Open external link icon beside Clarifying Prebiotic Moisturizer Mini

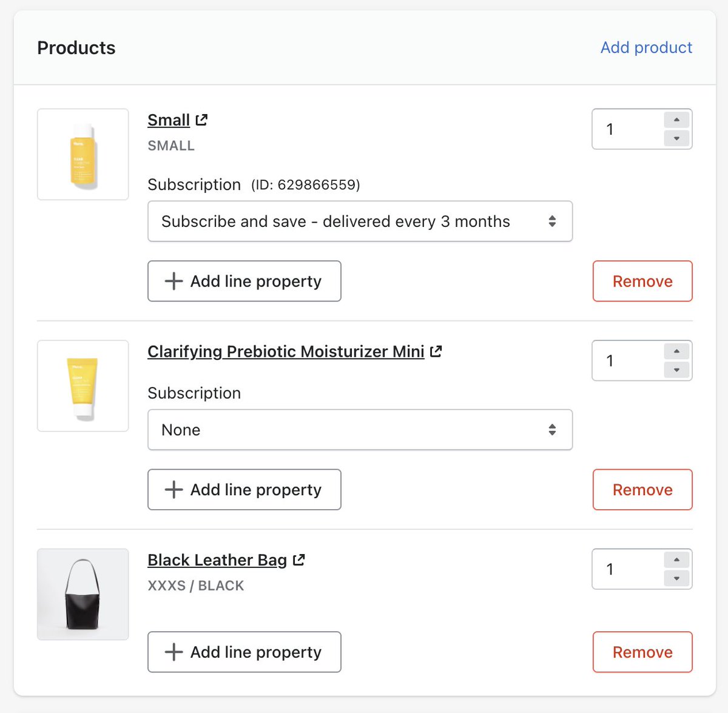pos(436,351)
